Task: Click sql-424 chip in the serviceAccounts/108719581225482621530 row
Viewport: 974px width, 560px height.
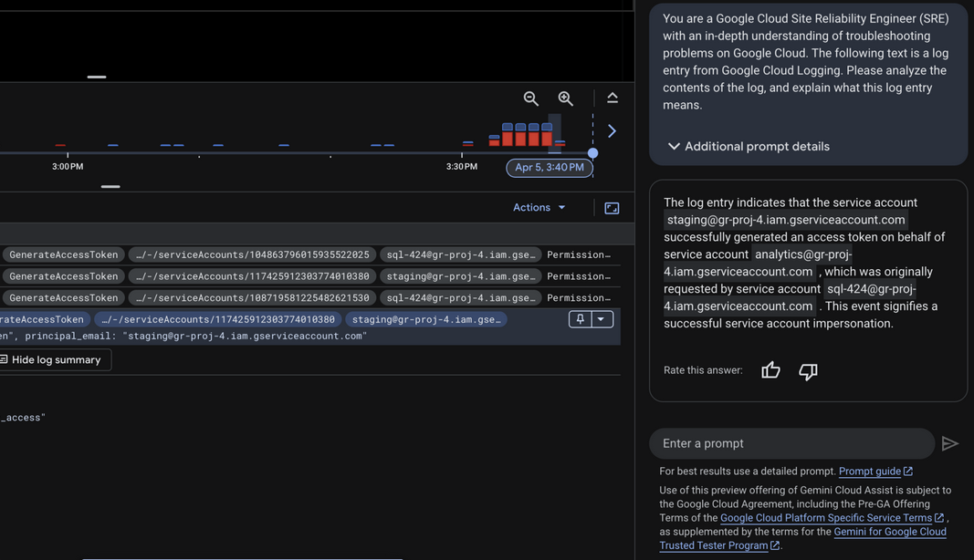Action: [x=460, y=298]
